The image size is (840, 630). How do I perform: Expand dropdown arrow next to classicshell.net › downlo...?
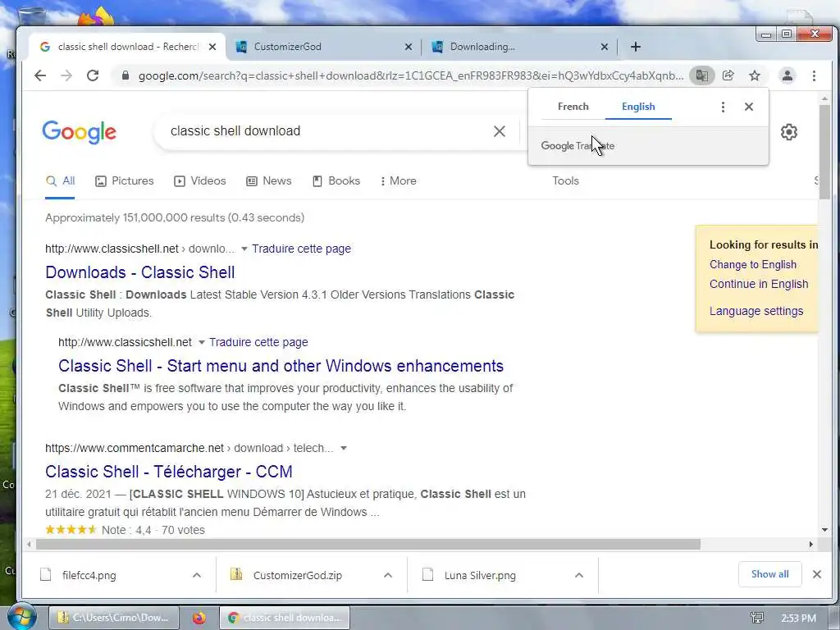point(244,249)
